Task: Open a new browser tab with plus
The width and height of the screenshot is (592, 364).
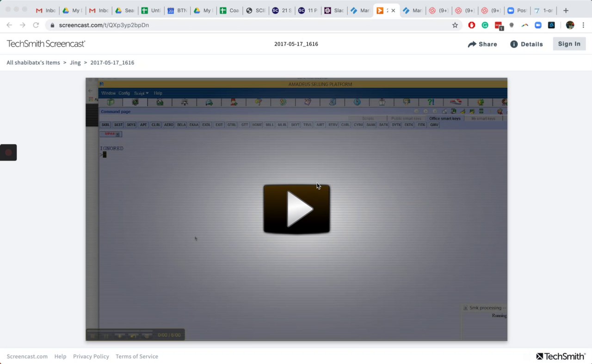Action: 566,10
